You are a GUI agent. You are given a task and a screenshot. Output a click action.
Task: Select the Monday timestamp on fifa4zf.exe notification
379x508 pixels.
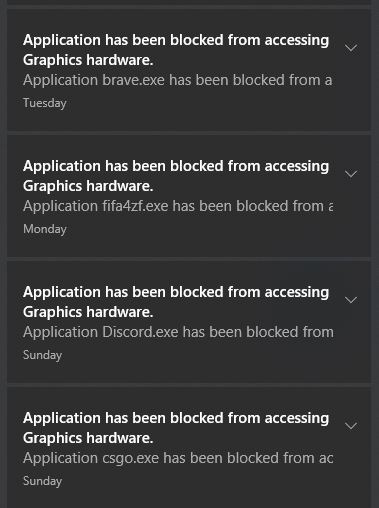pos(45,229)
